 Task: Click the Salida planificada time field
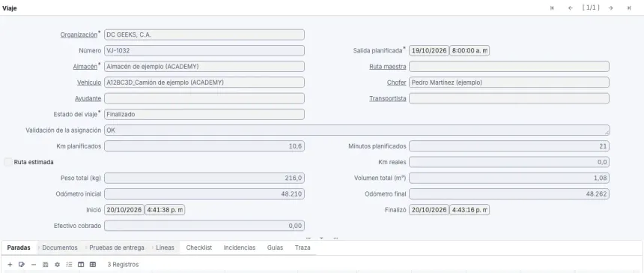click(470, 50)
